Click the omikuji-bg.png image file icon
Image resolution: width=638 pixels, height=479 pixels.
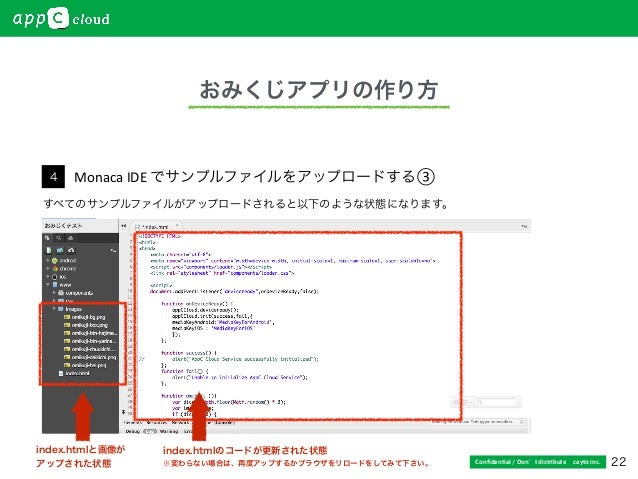(67, 317)
